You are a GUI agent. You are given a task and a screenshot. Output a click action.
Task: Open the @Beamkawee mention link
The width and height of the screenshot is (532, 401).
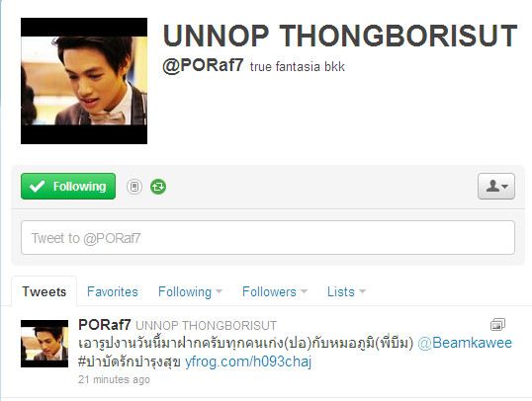(x=465, y=343)
